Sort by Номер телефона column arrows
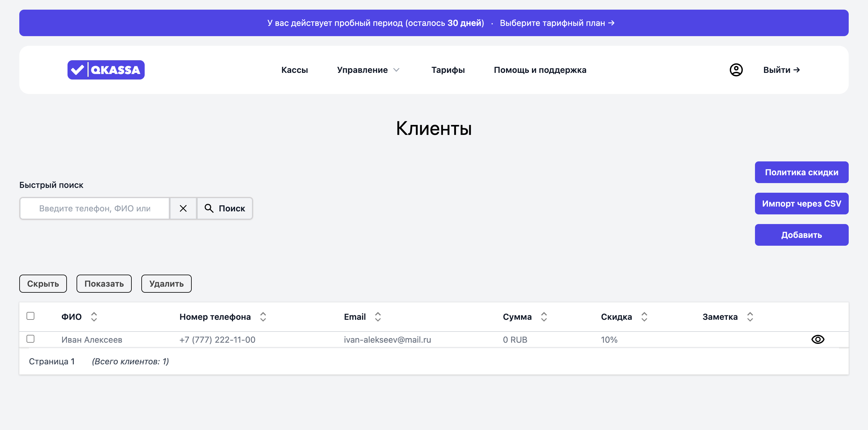This screenshot has height=430, width=868. click(x=263, y=316)
